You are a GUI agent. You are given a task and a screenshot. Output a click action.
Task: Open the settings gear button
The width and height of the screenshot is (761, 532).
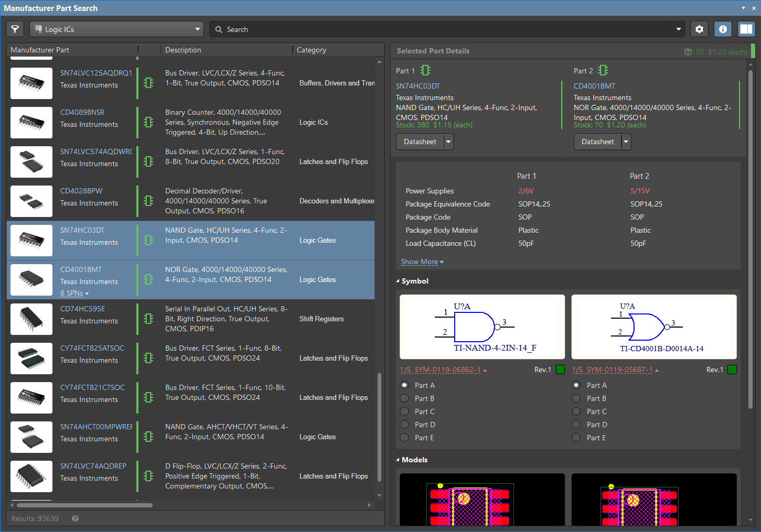click(x=699, y=29)
